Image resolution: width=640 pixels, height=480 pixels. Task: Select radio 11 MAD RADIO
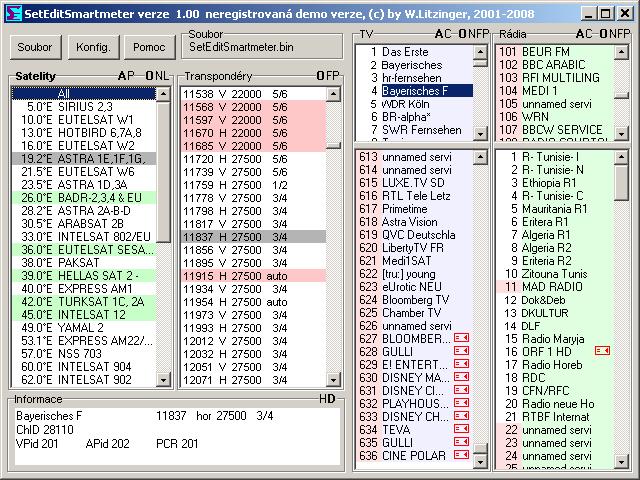[x=555, y=287]
